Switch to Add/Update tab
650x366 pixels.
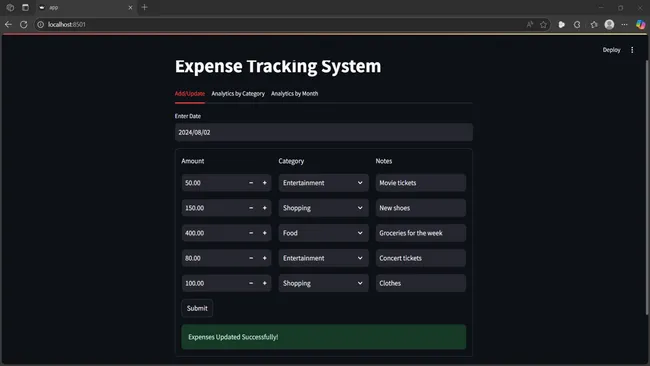click(190, 94)
